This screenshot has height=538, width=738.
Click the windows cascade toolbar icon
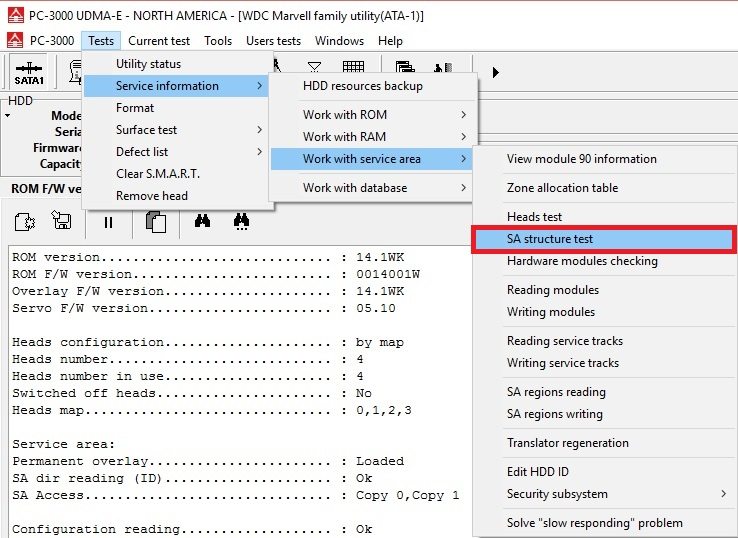(x=405, y=66)
